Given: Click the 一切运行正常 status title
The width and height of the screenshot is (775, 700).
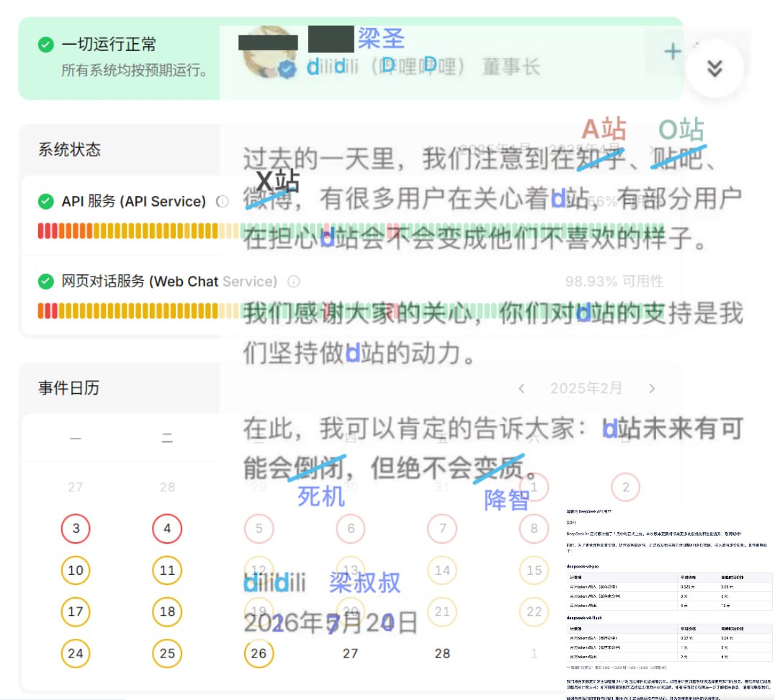Looking at the screenshot, I should (109, 45).
